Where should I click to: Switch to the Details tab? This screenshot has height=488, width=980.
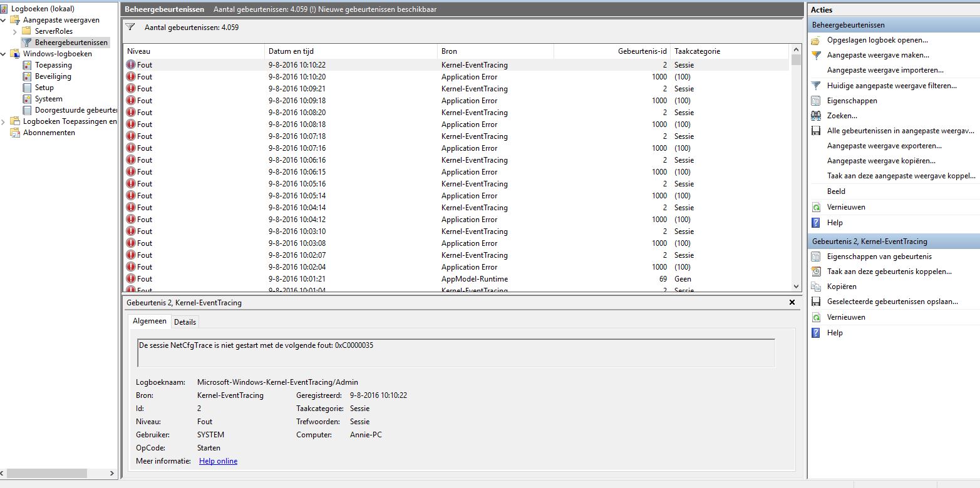[185, 322]
